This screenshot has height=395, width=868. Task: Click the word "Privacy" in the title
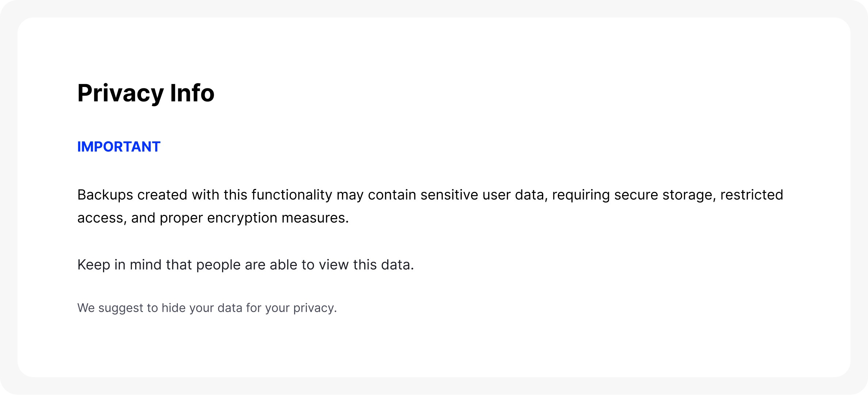click(120, 93)
